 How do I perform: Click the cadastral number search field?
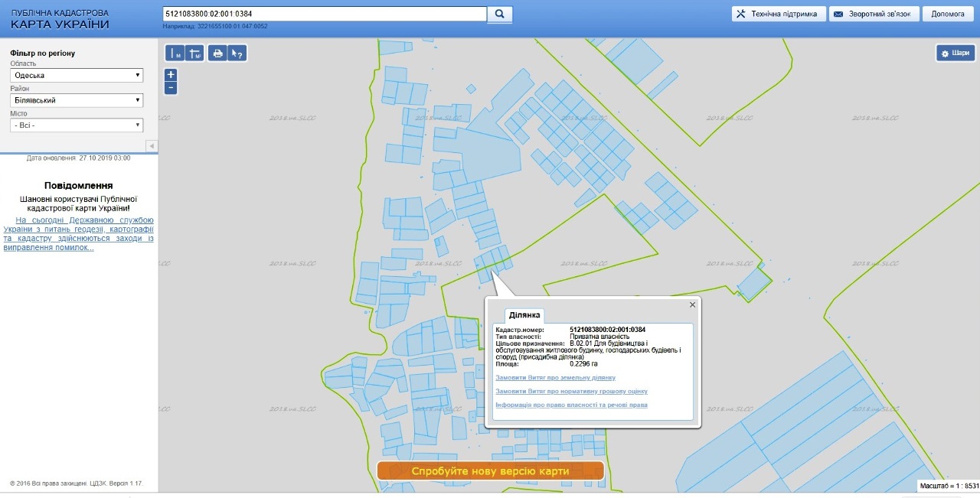click(325, 14)
